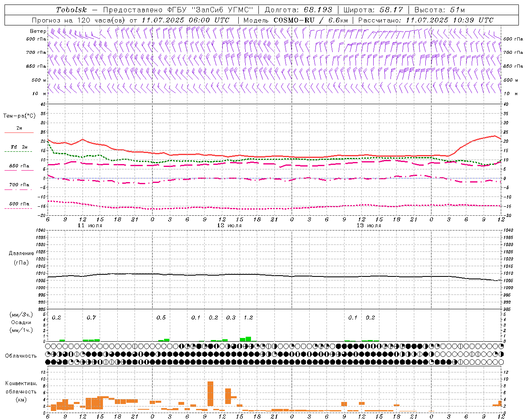Click the 'Ветер' wind panel label
Viewport: 525px width, 420px height.
tap(38, 31)
